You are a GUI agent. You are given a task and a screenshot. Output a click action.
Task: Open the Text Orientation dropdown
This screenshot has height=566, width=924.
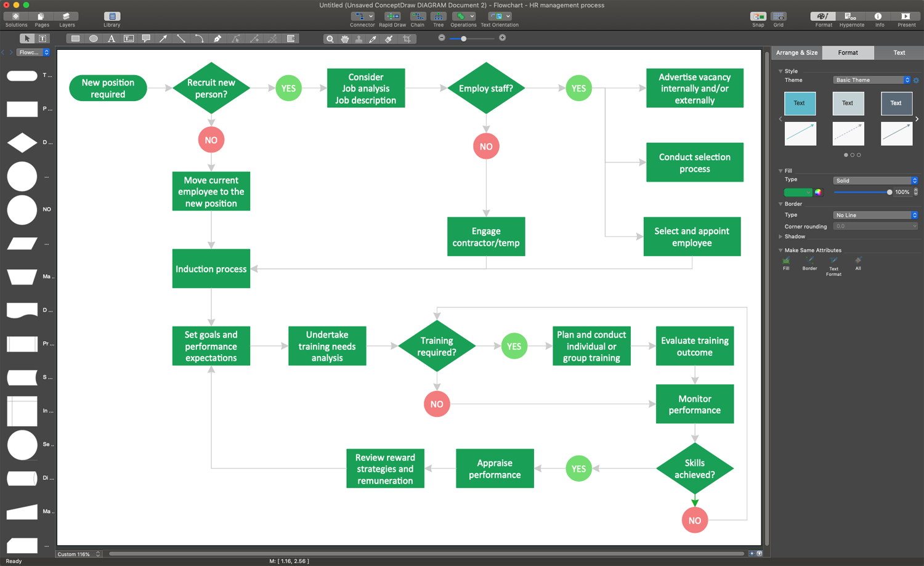click(500, 16)
